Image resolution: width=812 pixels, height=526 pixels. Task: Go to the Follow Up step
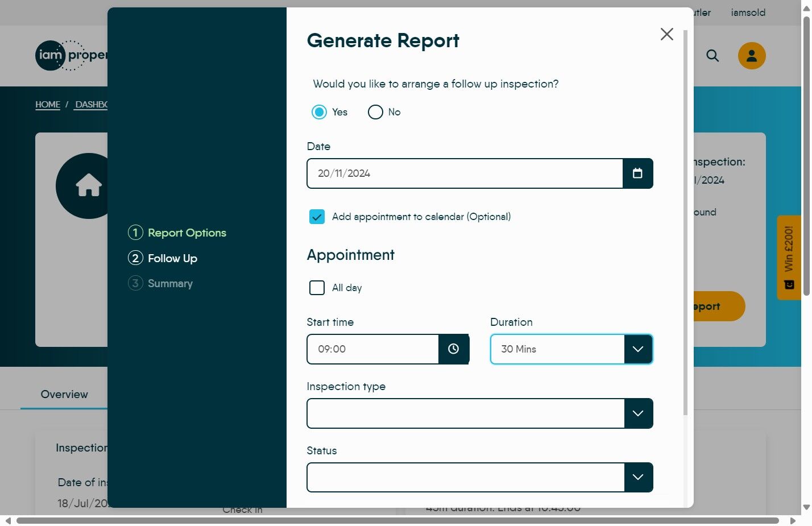point(163,258)
